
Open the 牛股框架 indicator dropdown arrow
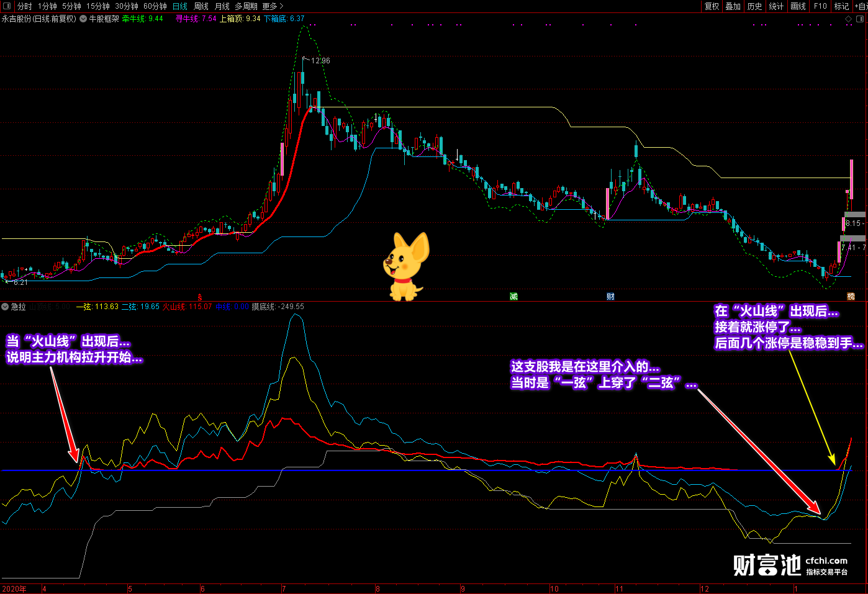point(83,19)
